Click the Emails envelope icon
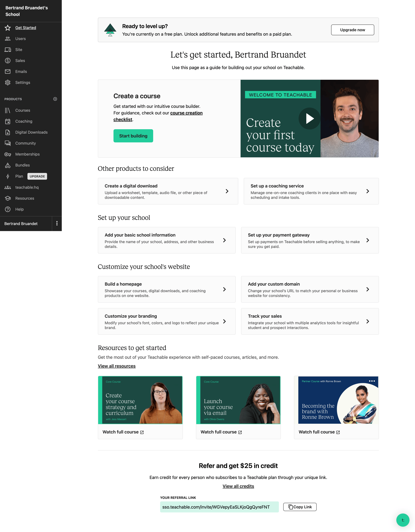Screen dimensions: 415x532 [x=8, y=72]
